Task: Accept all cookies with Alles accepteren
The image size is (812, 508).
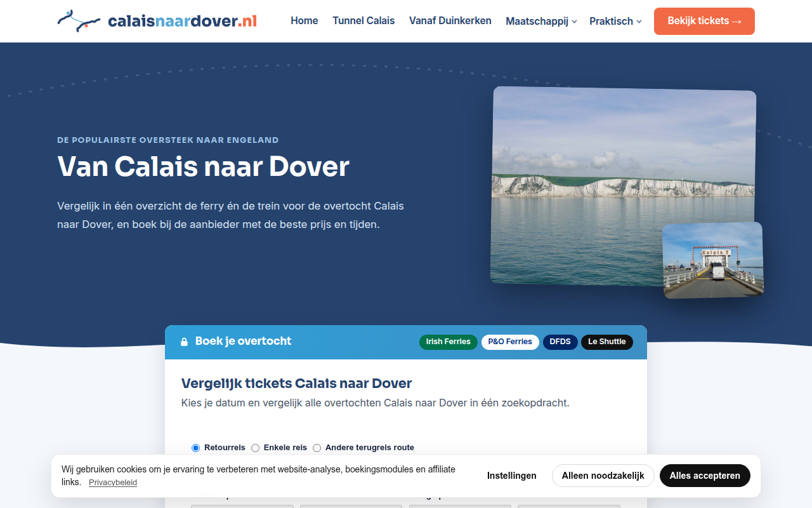Action: pyautogui.click(x=705, y=476)
